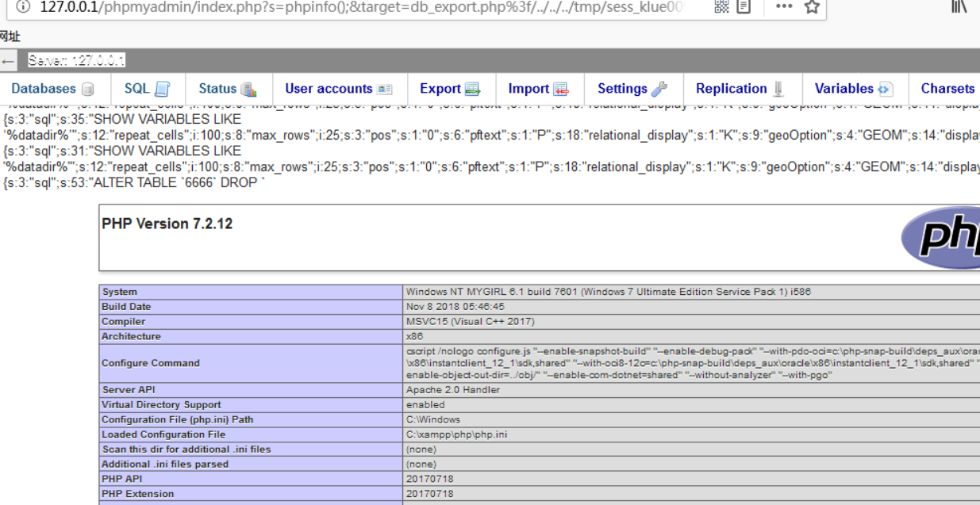Click the PHP Version 7.2.12 heading
The image size is (980, 505).
tap(167, 224)
